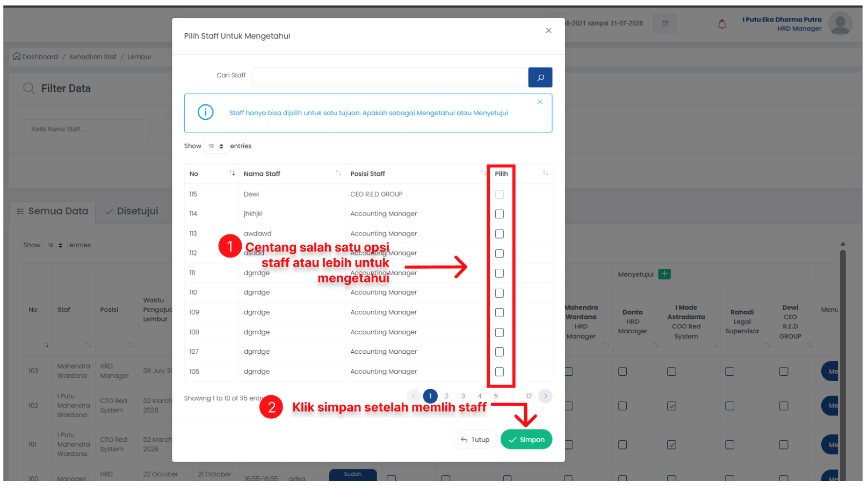Close the Pilih Staff modal dialog
The width and height of the screenshot is (868, 486).
point(548,31)
